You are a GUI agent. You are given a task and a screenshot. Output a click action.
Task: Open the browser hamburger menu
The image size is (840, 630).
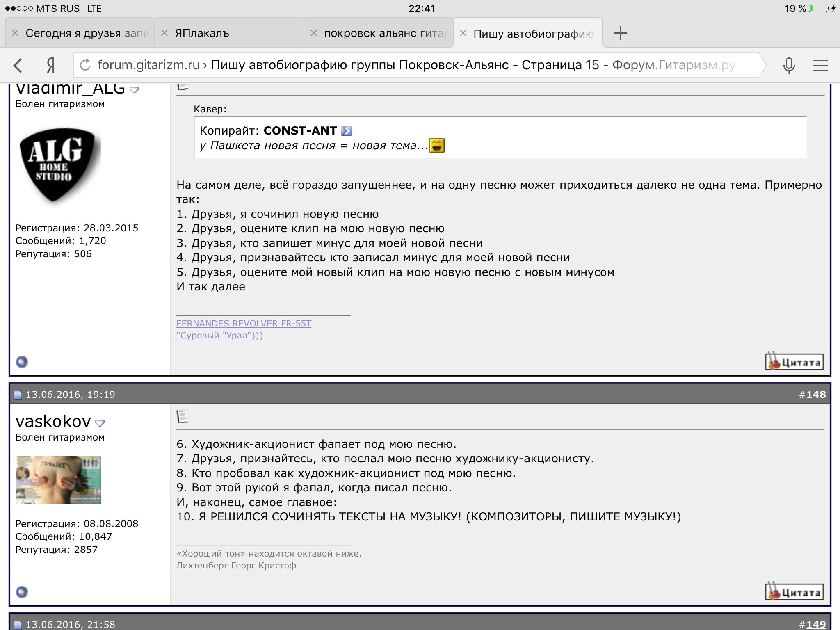[x=820, y=65]
